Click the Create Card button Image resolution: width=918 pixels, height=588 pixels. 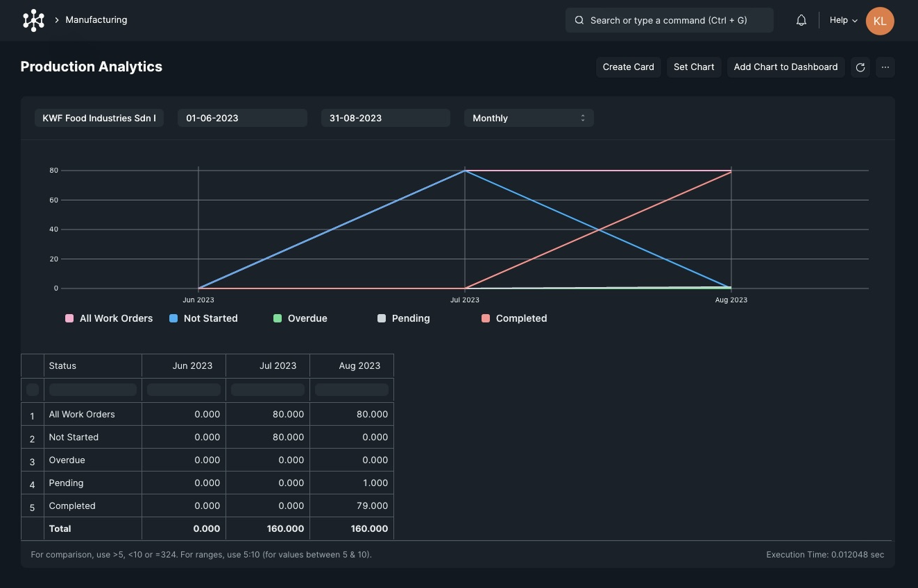coord(629,67)
